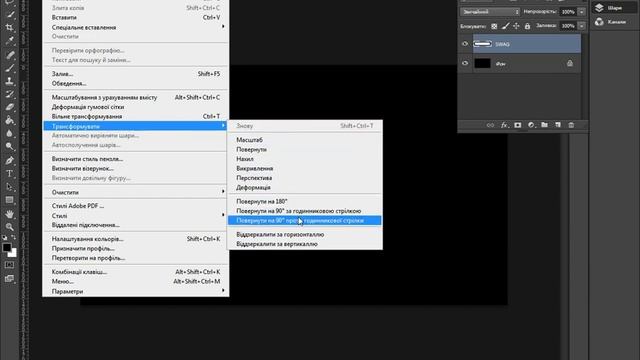Viewport: 640px width, 360px height.
Task: Click the Фон layer lock icon
Action: point(570,63)
